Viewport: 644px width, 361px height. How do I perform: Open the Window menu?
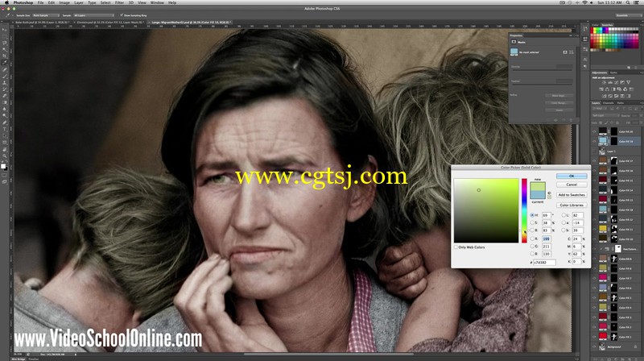tap(157, 2)
